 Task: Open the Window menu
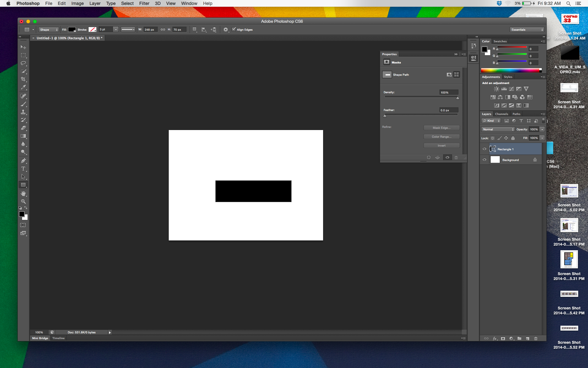tap(189, 3)
